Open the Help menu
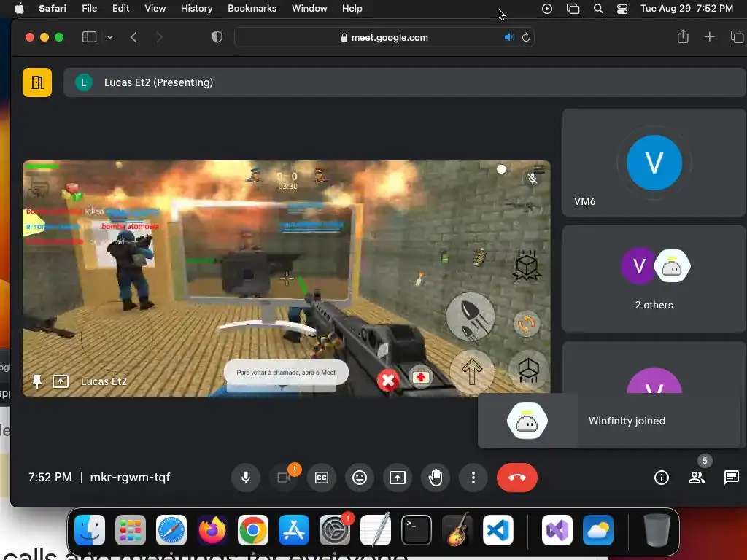The image size is (747, 560). coord(352,9)
